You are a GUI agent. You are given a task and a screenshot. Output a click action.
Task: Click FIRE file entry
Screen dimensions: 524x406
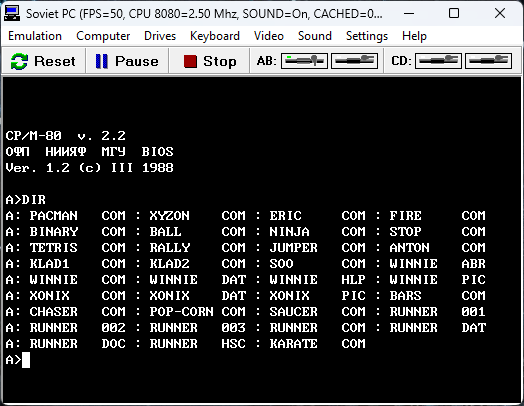tap(405, 216)
